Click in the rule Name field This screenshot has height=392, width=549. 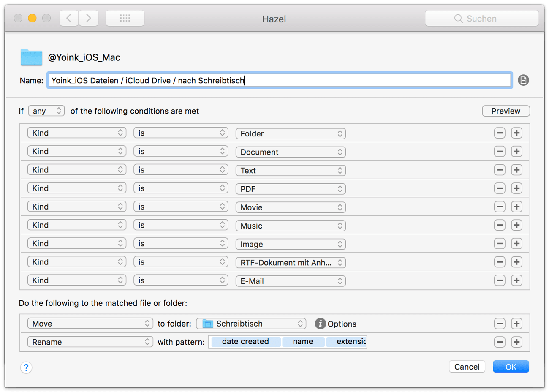(x=280, y=80)
